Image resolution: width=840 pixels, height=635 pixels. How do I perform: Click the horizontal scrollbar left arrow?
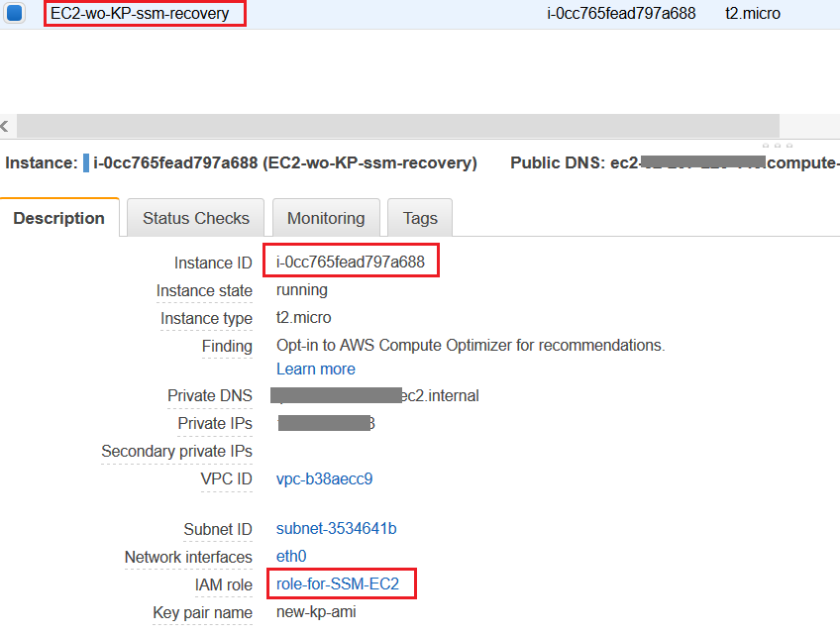click(x=5, y=127)
